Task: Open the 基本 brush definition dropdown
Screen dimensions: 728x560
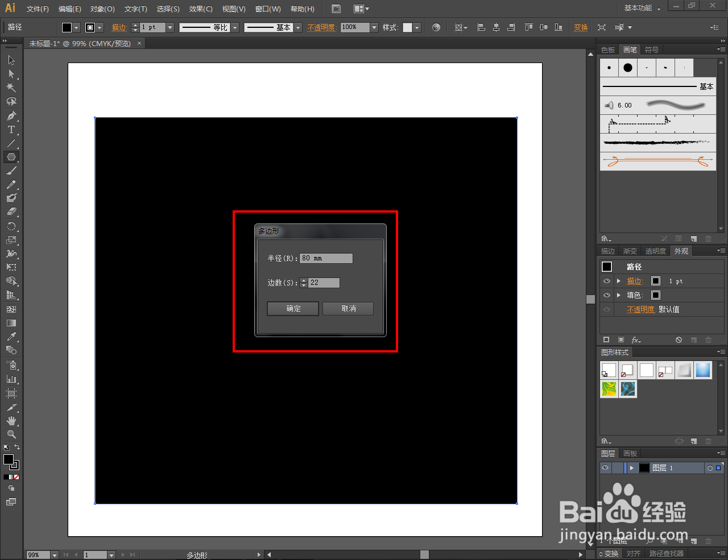Action: [298, 27]
